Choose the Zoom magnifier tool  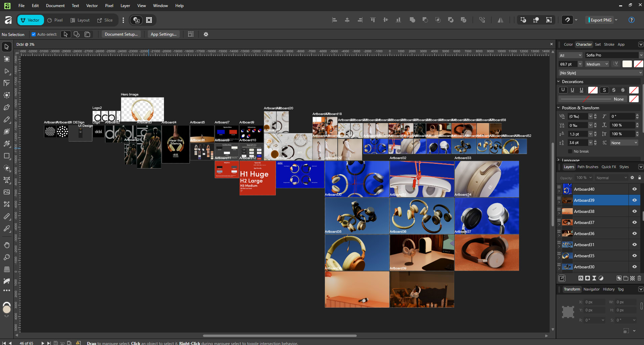coord(6,257)
